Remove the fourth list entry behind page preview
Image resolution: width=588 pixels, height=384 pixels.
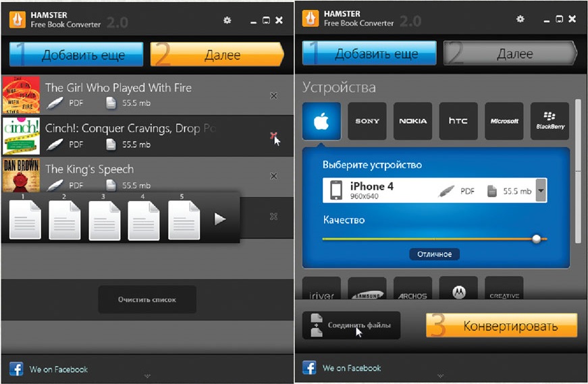(x=274, y=217)
